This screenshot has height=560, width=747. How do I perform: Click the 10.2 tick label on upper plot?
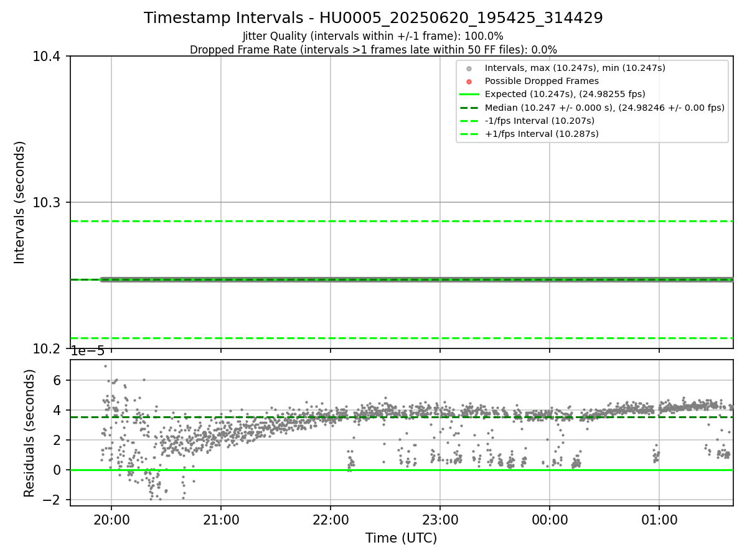click(x=47, y=349)
